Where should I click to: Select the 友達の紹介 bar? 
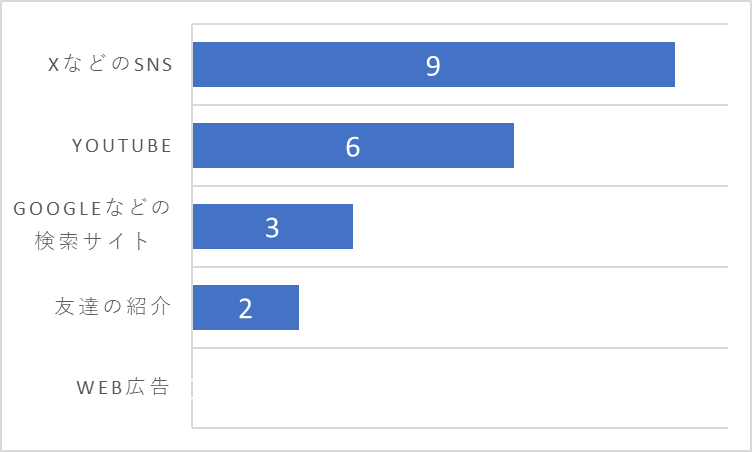point(246,308)
